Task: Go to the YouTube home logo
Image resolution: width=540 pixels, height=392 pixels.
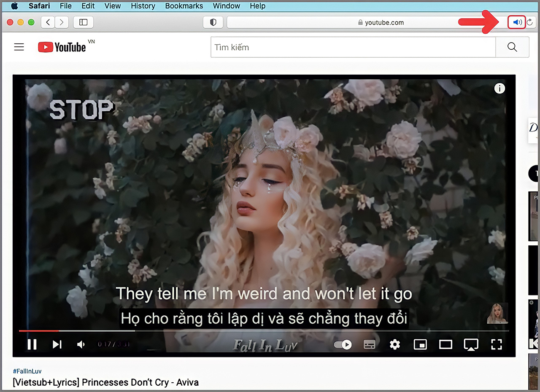Action: [x=62, y=47]
